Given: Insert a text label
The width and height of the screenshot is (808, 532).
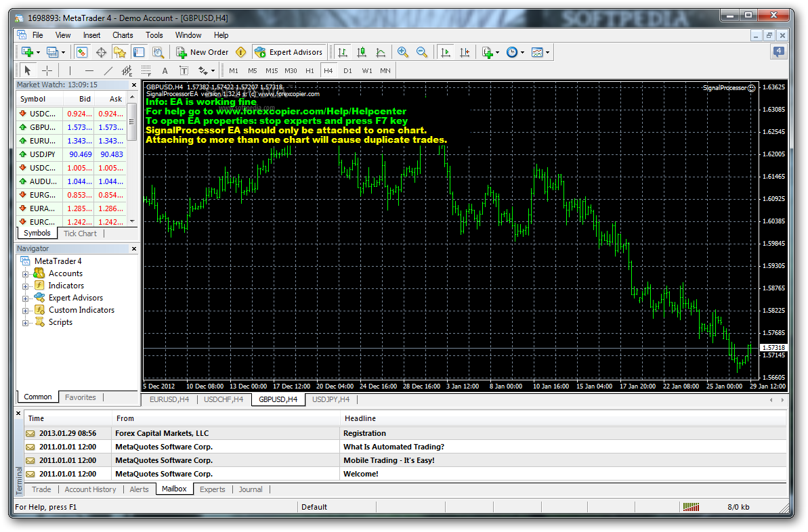Looking at the screenshot, I should coord(184,70).
